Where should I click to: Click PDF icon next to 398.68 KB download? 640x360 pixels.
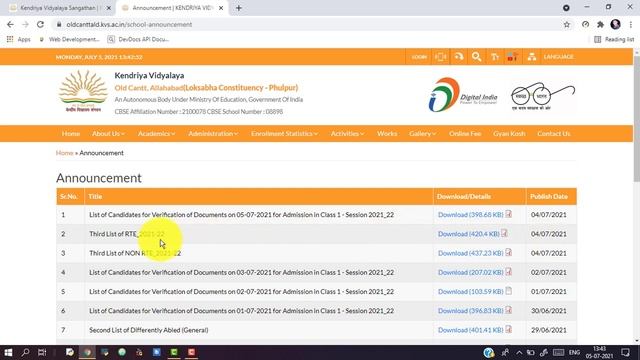coord(509,214)
